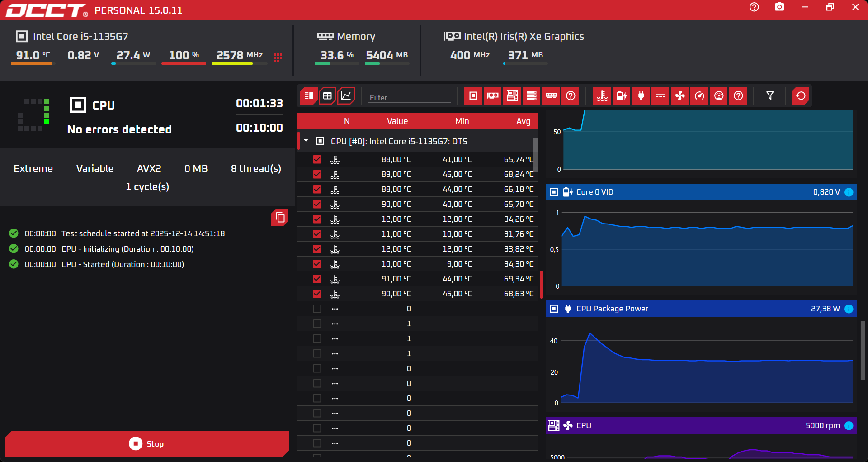Toggle the unknown hardware filter icon
The height and width of the screenshot is (462, 868).
coord(571,96)
